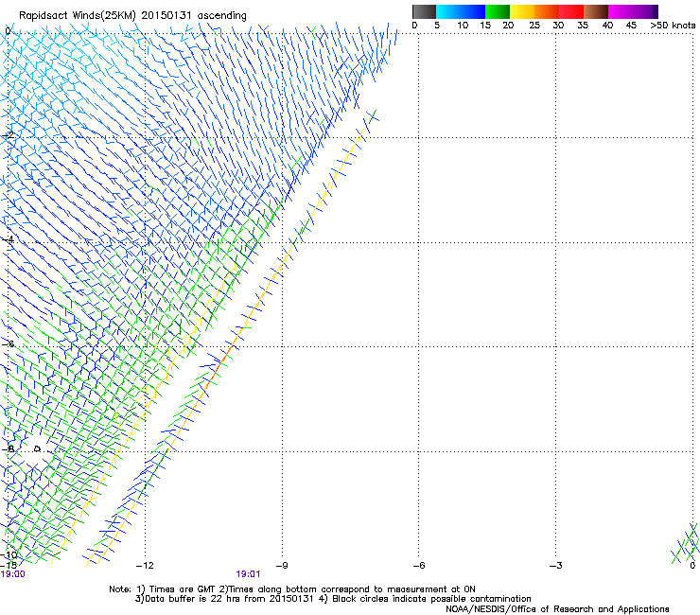
Task: Click the '-15' longitude axis label
Action: pyautogui.click(x=9, y=565)
